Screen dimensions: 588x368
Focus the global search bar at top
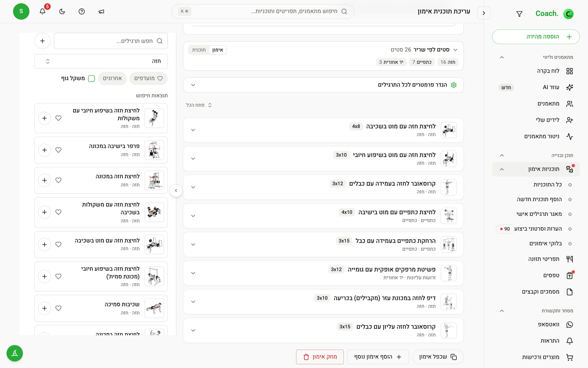pyautogui.click(x=263, y=11)
